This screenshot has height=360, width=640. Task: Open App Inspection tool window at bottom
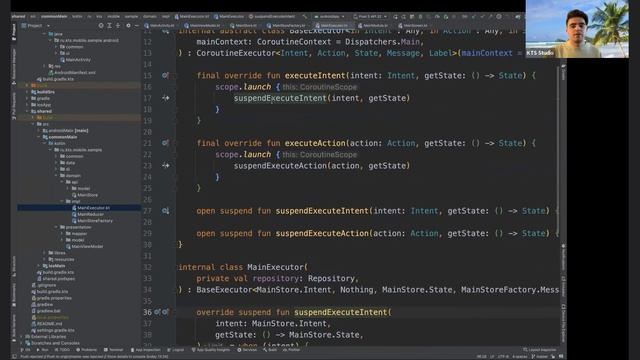coord(145,350)
